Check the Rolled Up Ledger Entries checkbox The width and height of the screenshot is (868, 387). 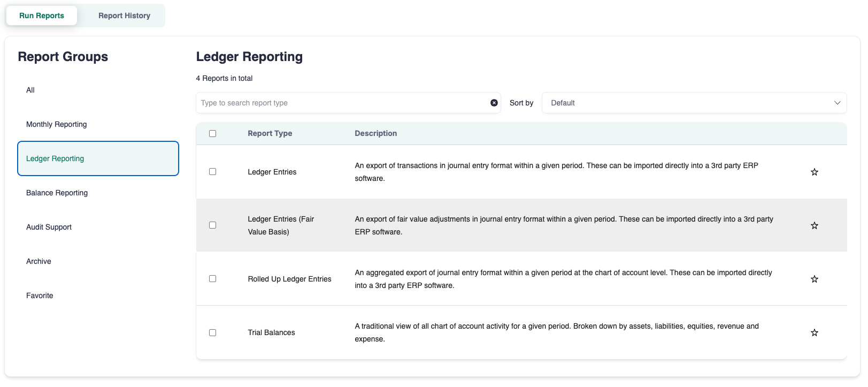(212, 279)
